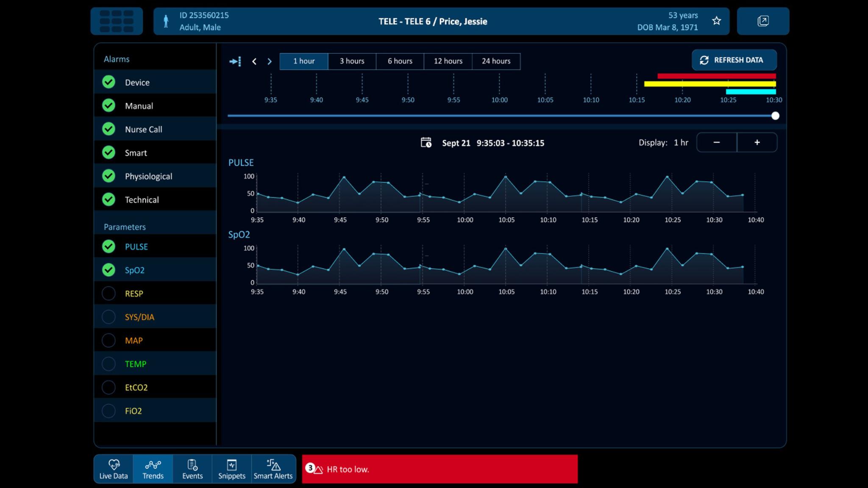Screen dimensions: 868x488
Task: Go to previous time period chevron
Action: click(254, 61)
